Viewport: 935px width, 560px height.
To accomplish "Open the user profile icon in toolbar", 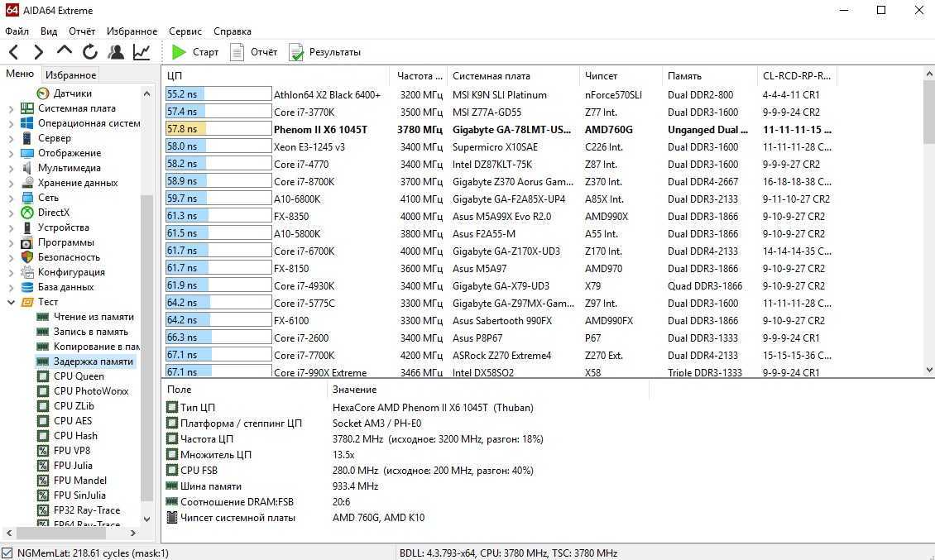I will [x=116, y=52].
